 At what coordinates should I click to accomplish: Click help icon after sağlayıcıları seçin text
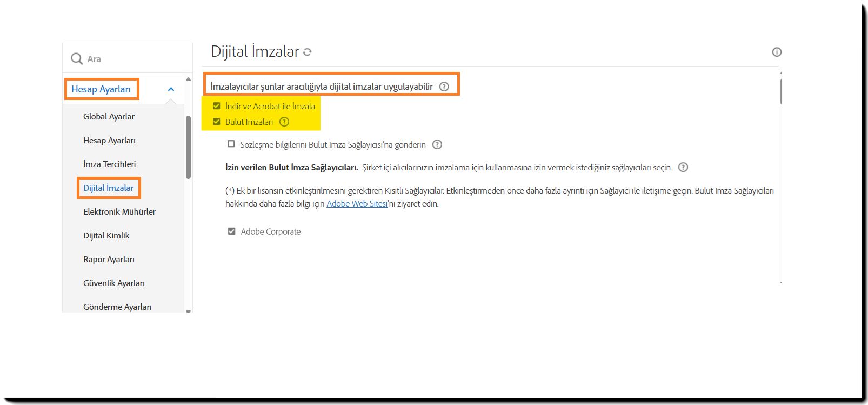point(683,167)
